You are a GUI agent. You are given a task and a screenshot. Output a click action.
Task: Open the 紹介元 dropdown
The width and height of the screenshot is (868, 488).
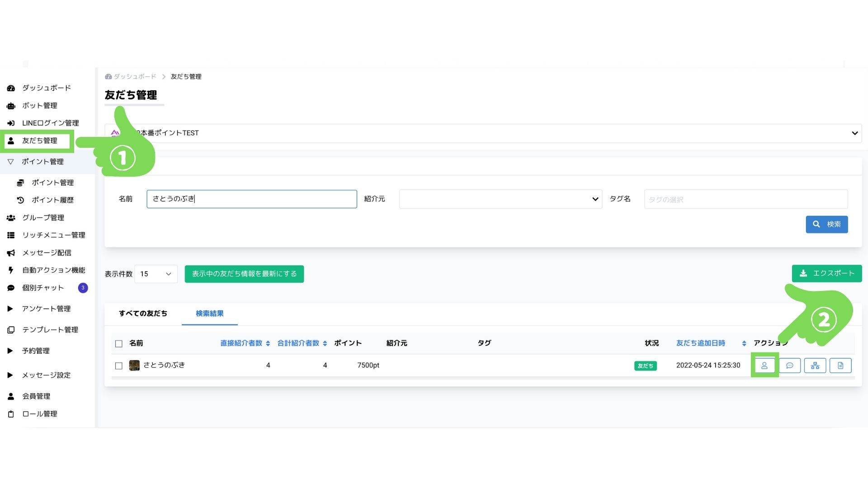[x=500, y=199]
